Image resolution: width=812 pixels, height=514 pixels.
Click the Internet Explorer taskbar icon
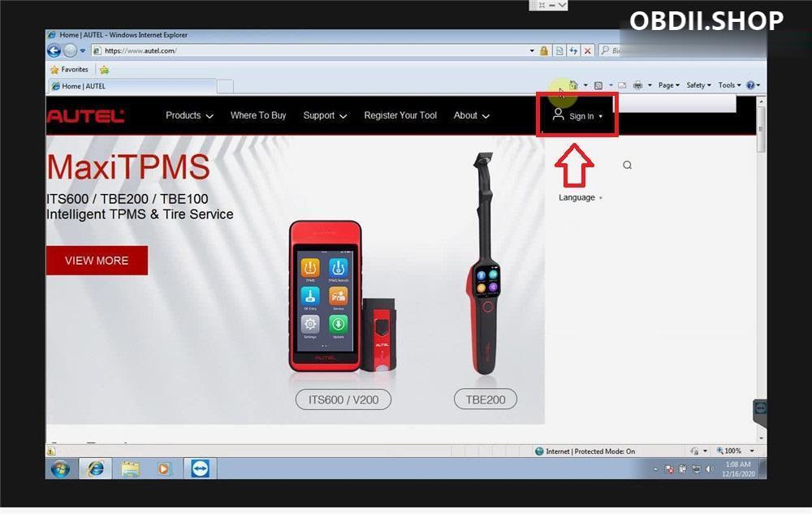pos(95,469)
